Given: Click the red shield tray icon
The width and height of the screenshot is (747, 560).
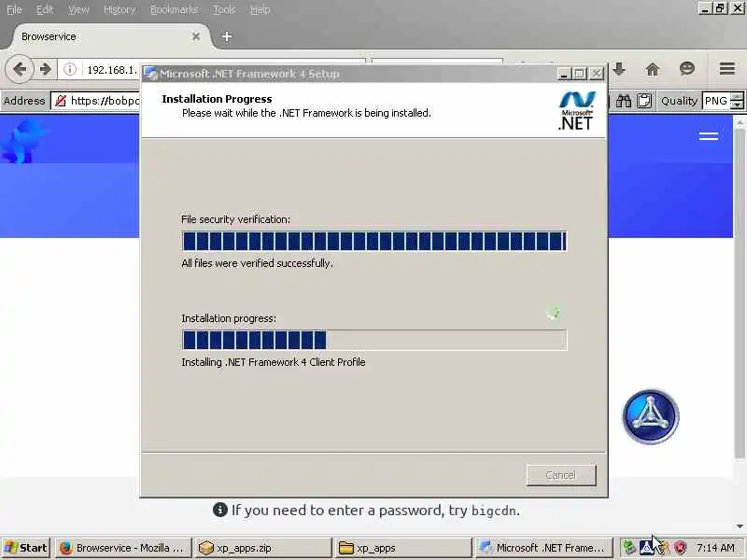Looking at the screenshot, I should pyautogui.click(x=680, y=548).
